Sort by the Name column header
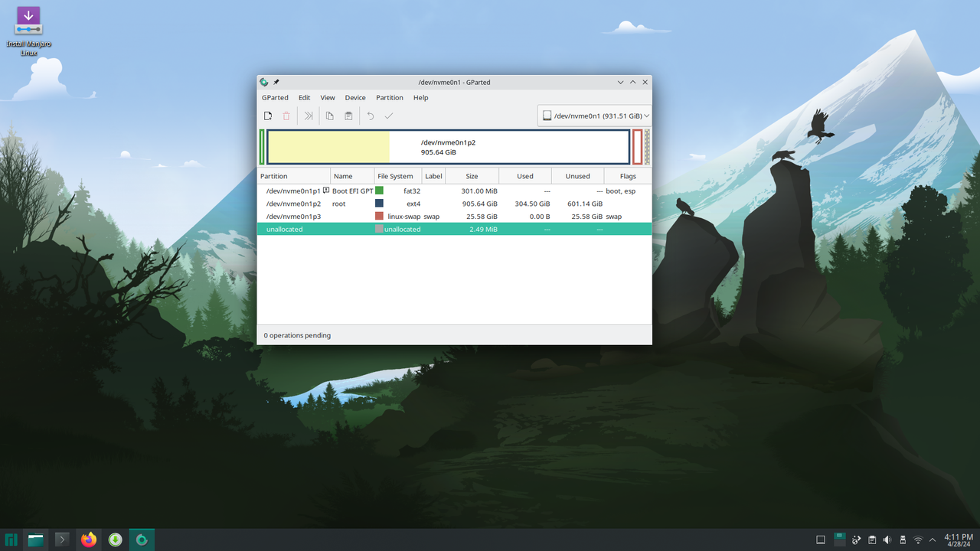The height and width of the screenshot is (551, 980). [352, 176]
